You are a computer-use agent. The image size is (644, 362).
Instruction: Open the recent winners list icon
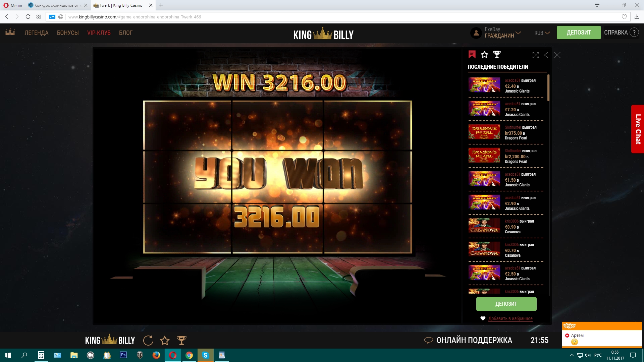[x=472, y=54]
